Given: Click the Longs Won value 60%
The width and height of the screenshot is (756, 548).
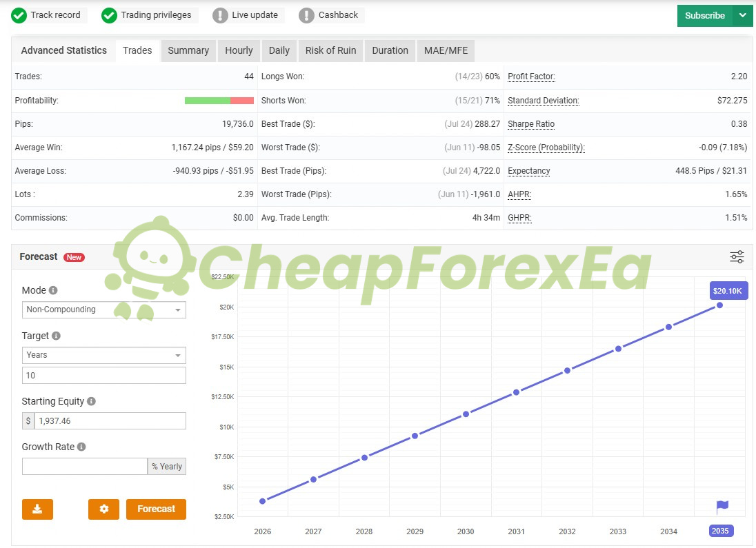Looking at the screenshot, I should (493, 77).
